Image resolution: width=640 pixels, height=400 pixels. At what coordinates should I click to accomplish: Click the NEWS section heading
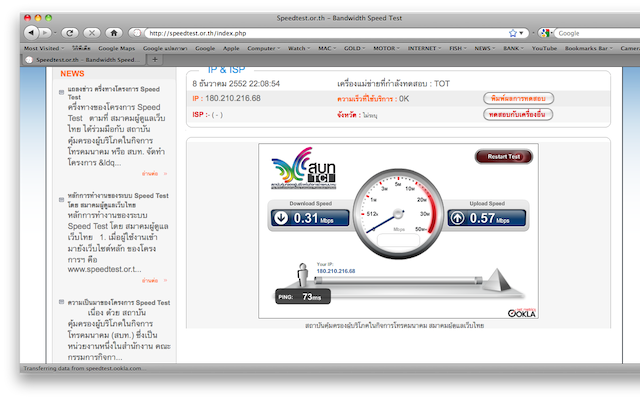72,73
